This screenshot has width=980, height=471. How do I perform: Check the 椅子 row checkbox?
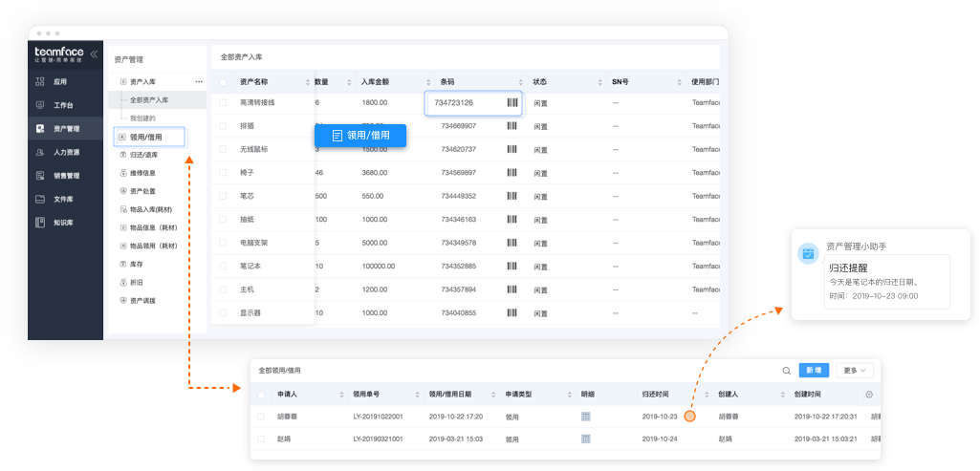[x=223, y=172]
